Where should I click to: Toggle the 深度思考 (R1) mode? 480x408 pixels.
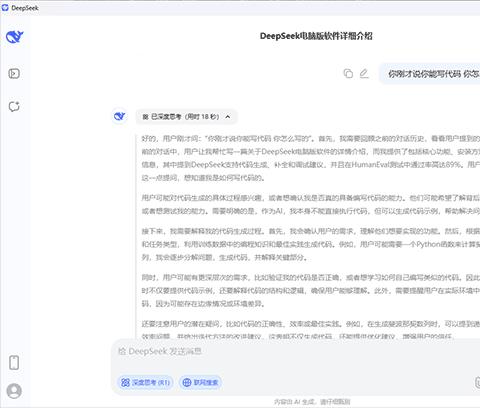[x=145, y=382]
